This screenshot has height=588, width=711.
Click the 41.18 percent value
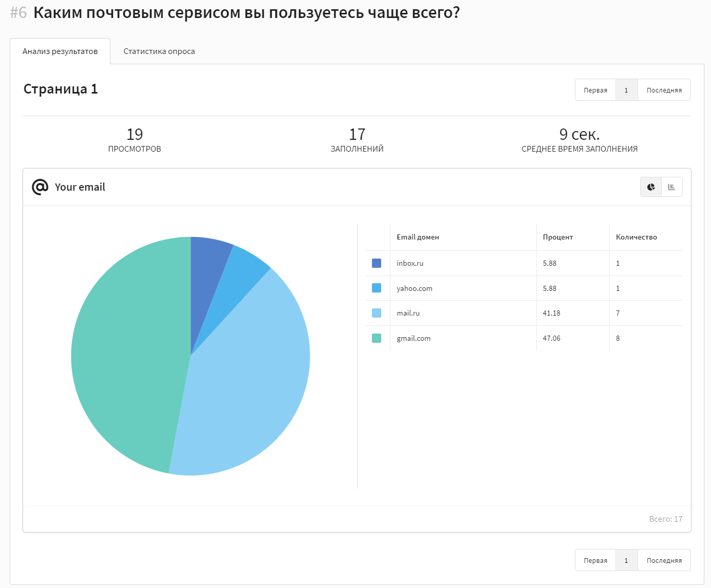pos(552,313)
